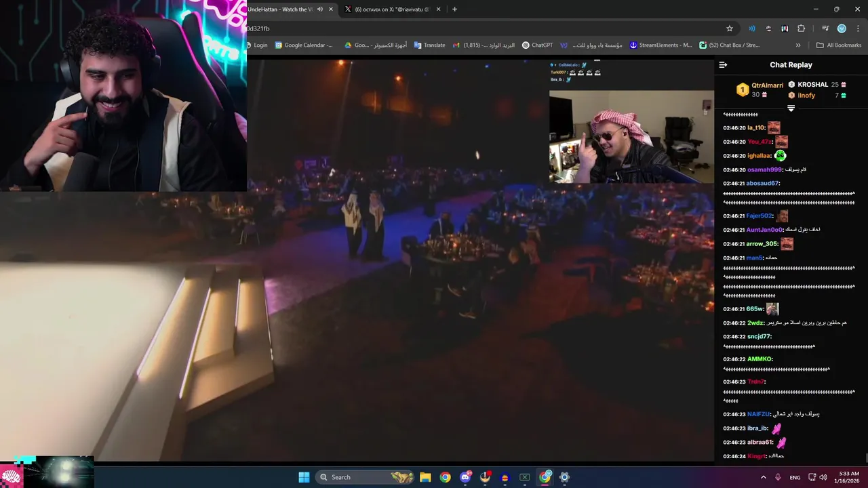Close the OCTAVIA on X tab
This screenshot has height=488, width=868.
click(438, 9)
